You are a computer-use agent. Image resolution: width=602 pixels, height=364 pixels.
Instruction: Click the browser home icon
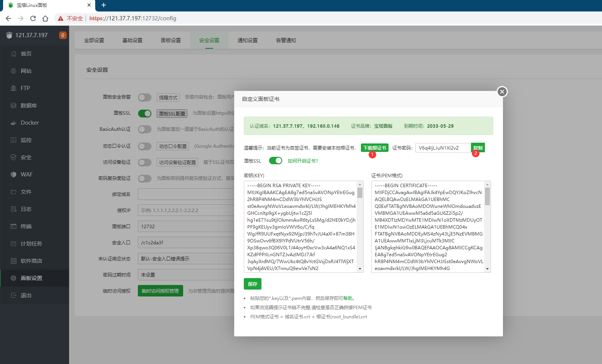click(45, 18)
